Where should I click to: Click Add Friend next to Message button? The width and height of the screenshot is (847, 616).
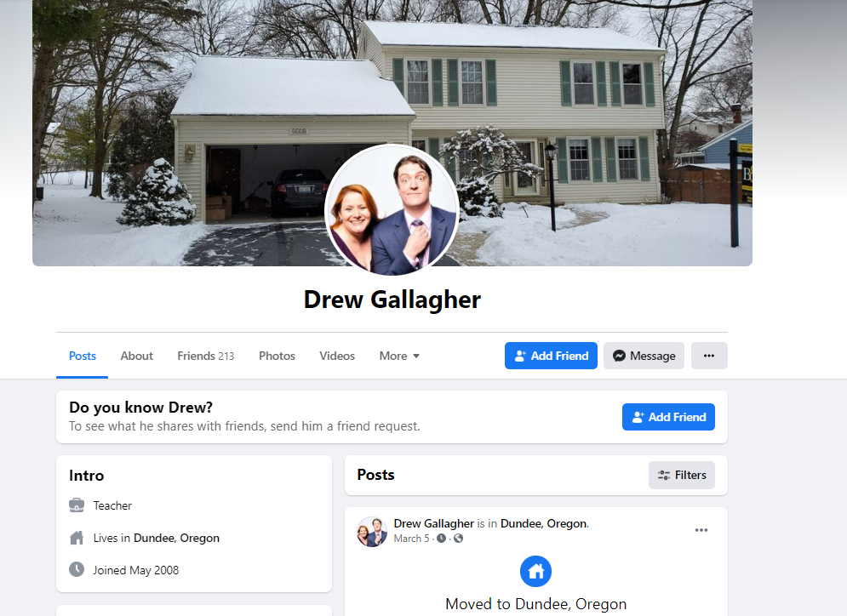551,356
